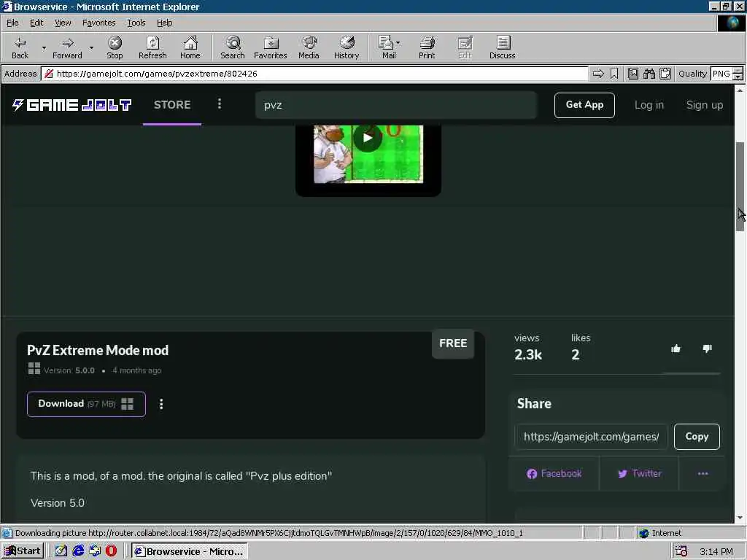
Task: Click the Game Jolt search field containing pvz
Action: point(396,105)
